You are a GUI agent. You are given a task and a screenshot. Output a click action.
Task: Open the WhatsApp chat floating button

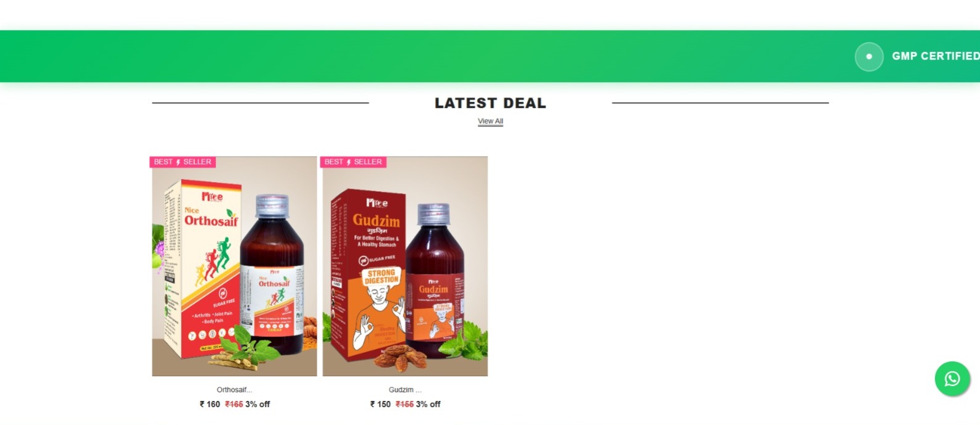click(952, 379)
